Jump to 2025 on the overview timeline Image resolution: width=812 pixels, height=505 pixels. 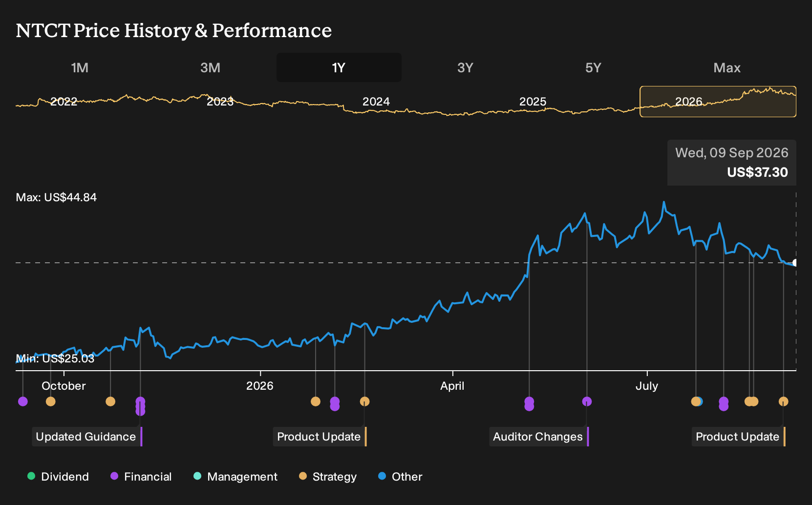533,102
